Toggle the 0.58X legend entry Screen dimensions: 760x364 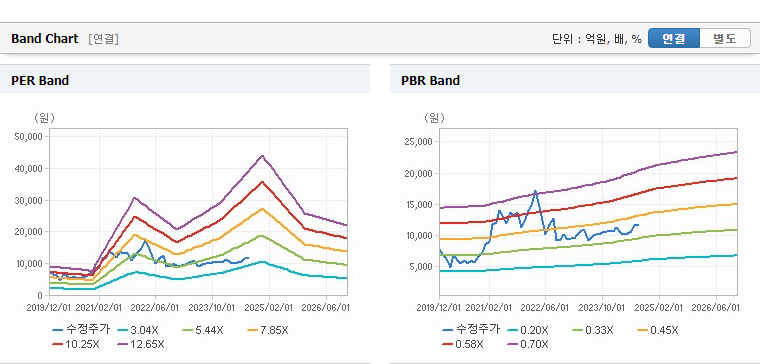point(463,344)
